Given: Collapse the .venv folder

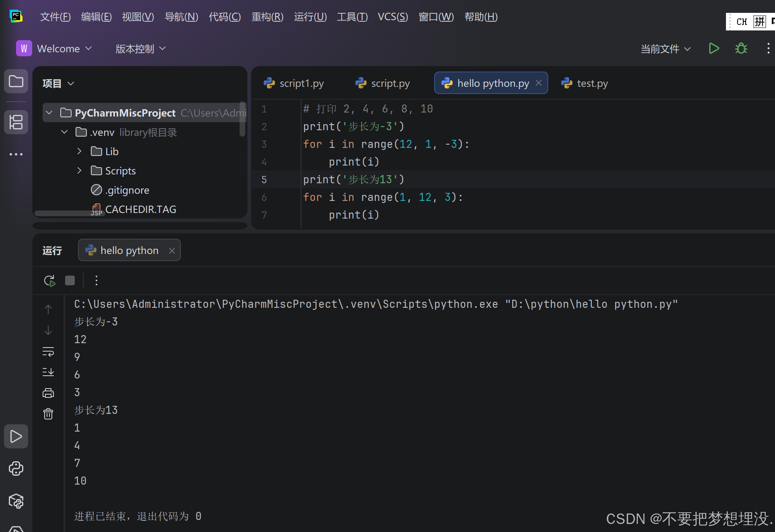Looking at the screenshot, I should tap(64, 132).
